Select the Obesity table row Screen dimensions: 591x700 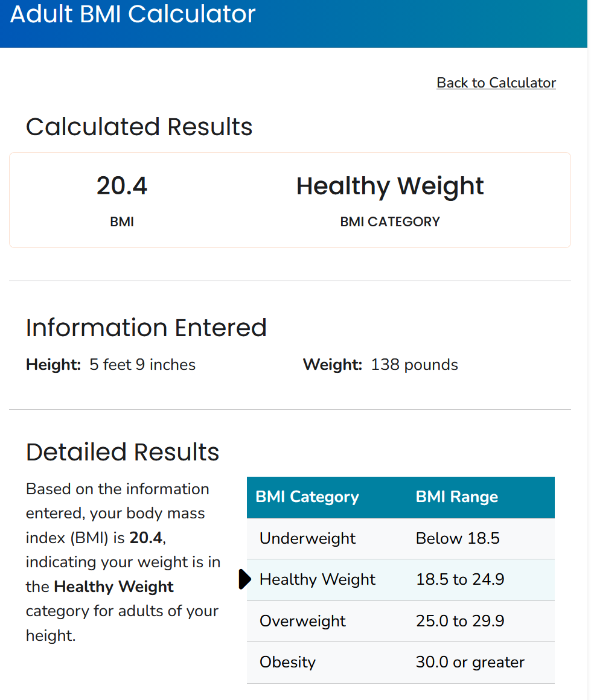coord(401,663)
